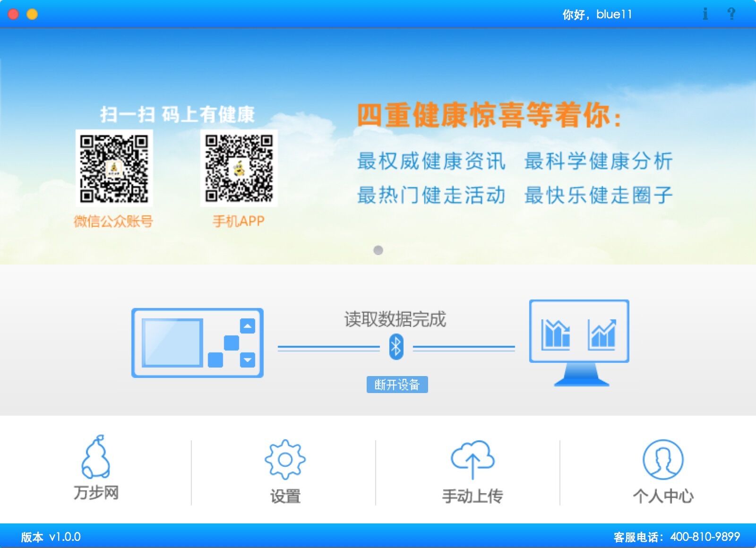Click the 微信公众账号 caption

point(113,221)
